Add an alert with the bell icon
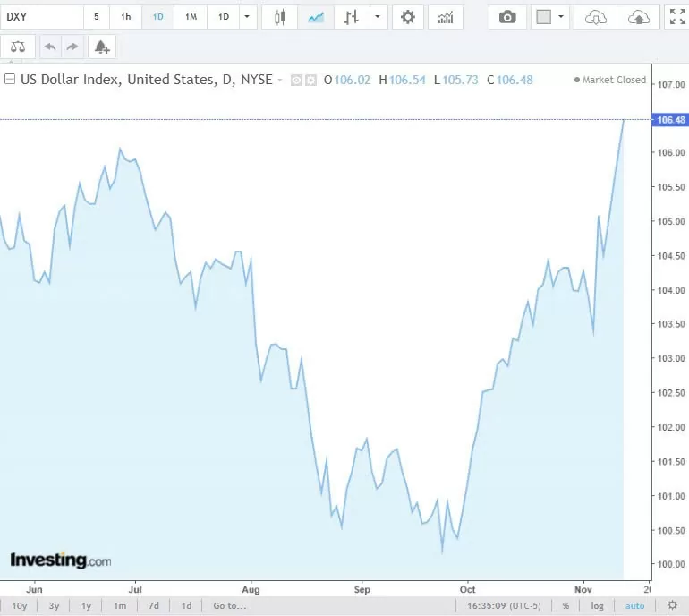The image size is (689, 616). (x=101, y=47)
